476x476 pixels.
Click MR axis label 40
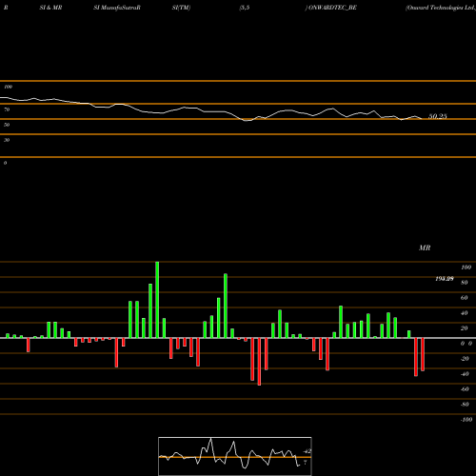(x=465, y=313)
